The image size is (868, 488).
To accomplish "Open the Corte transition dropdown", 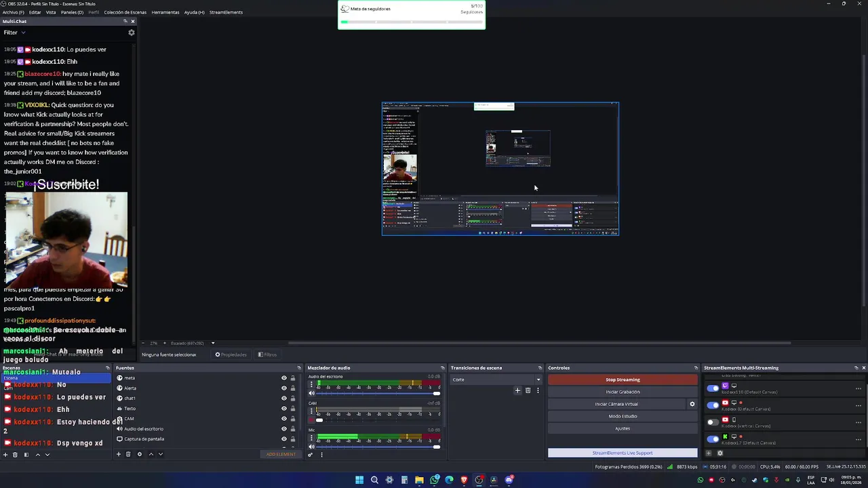I will click(496, 380).
